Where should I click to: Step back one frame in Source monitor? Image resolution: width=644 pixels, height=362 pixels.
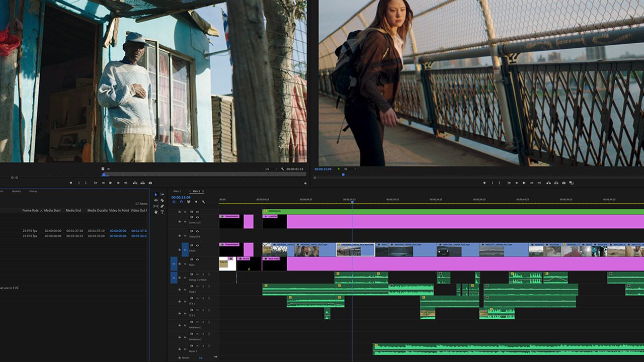(103, 183)
